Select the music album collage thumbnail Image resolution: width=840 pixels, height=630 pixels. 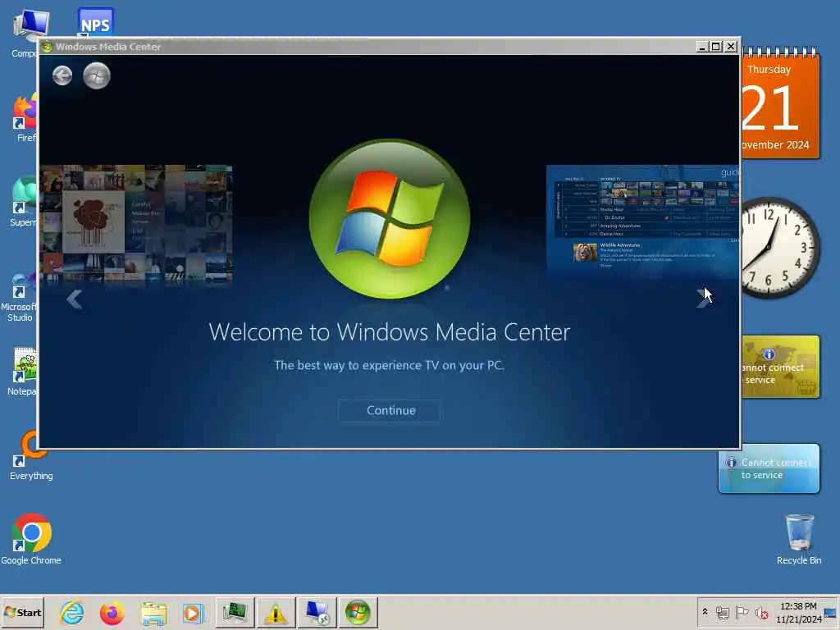point(136,224)
